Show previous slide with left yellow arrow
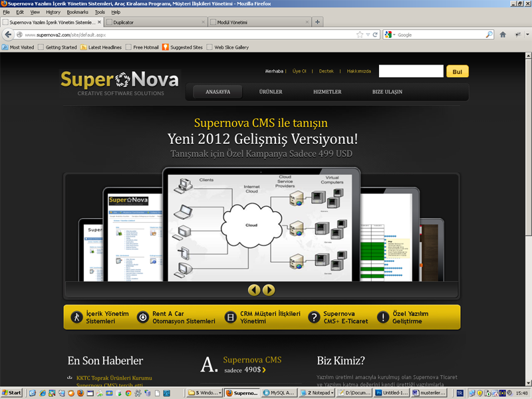The height and width of the screenshot is (399, 532). [x=254, y=290]
